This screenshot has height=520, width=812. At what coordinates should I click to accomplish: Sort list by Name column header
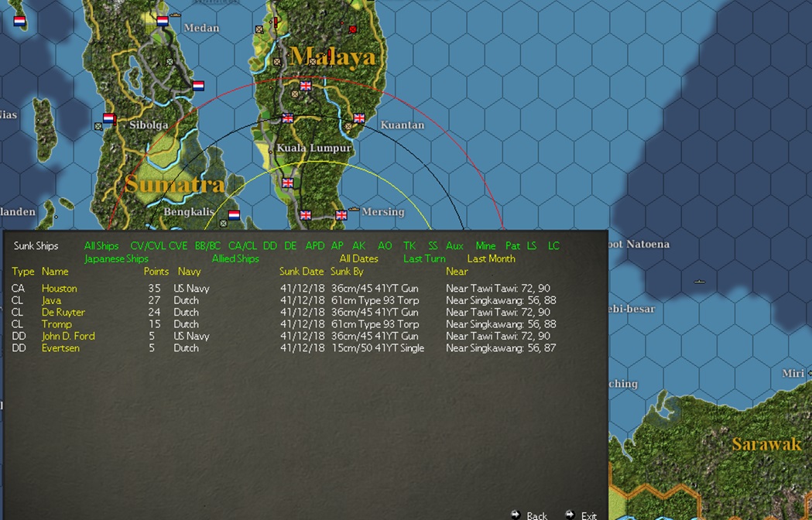(55, 272)
